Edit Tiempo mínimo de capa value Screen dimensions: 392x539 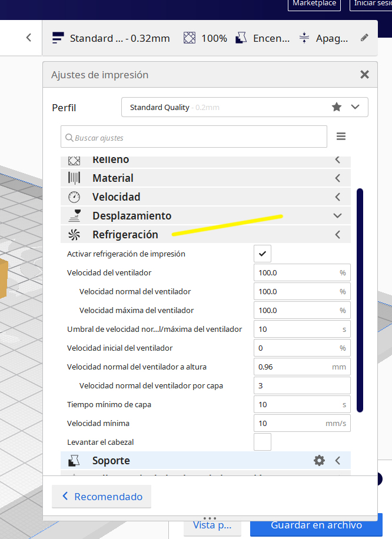(303, 404)
